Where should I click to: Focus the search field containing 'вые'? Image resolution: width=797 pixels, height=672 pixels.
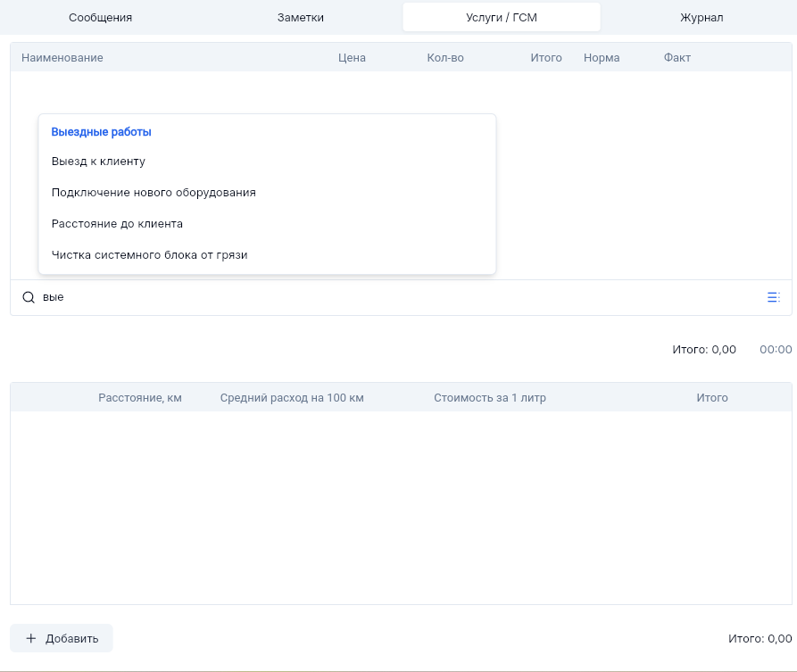coord(393,297)
